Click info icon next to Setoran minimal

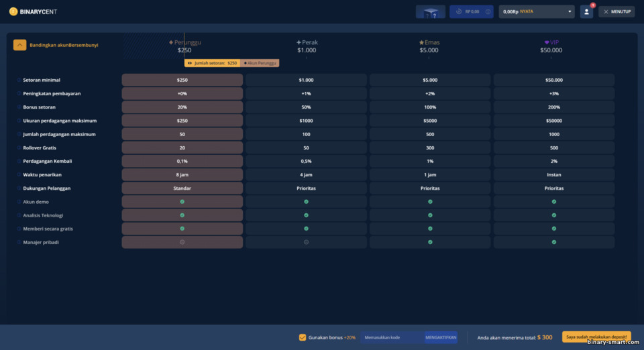pyautogui.click(x=19, y=80)
